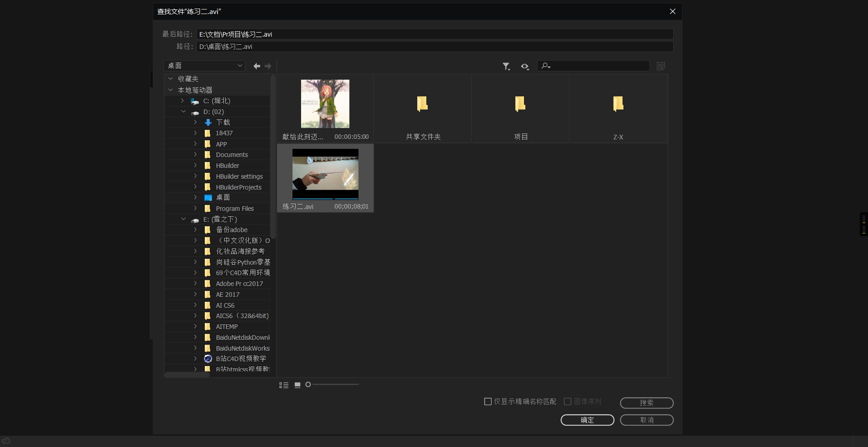Select the （中文汉化版）folder in tree

coord(243,241)
